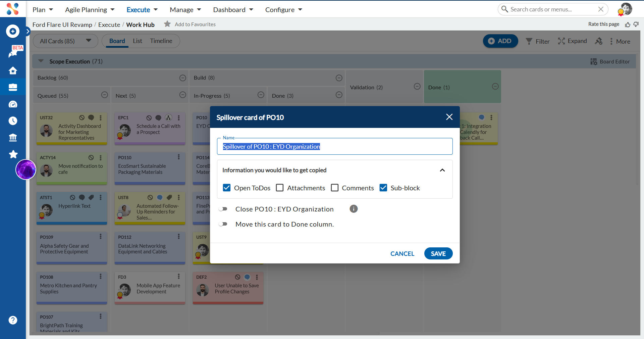Open the help question mark icon
This screenshot has height=339, width=644.
13,320
